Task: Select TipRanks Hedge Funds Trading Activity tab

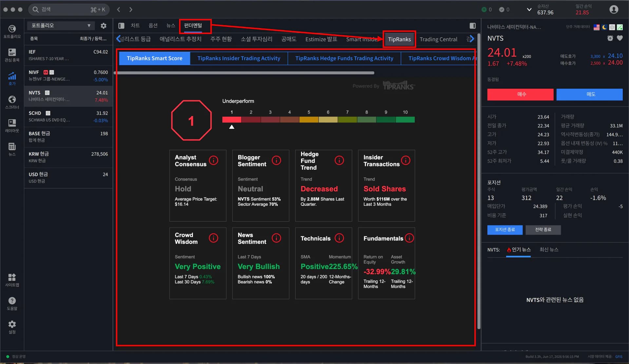Action: [344, 58]
